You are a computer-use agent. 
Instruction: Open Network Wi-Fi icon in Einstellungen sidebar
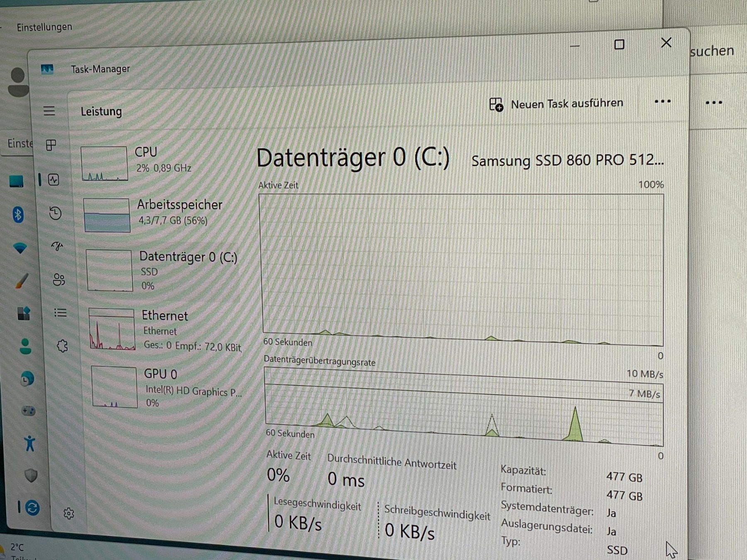(20, 248)
